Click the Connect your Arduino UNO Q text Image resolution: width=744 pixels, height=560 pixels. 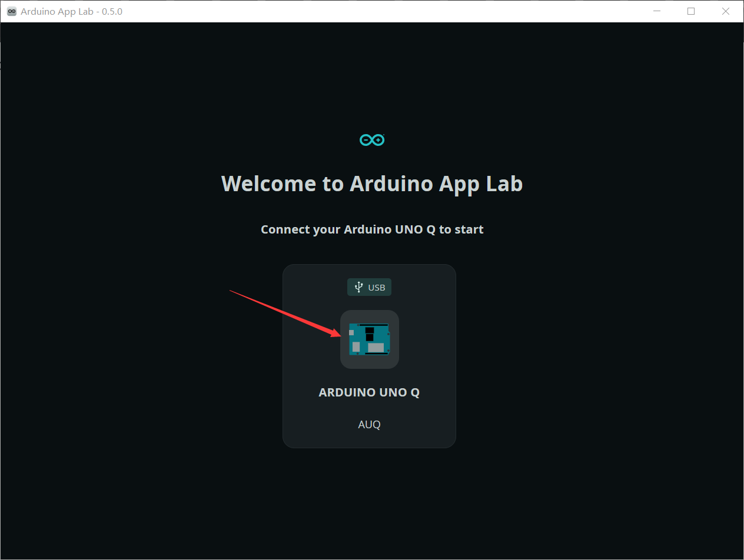point(372,229)
